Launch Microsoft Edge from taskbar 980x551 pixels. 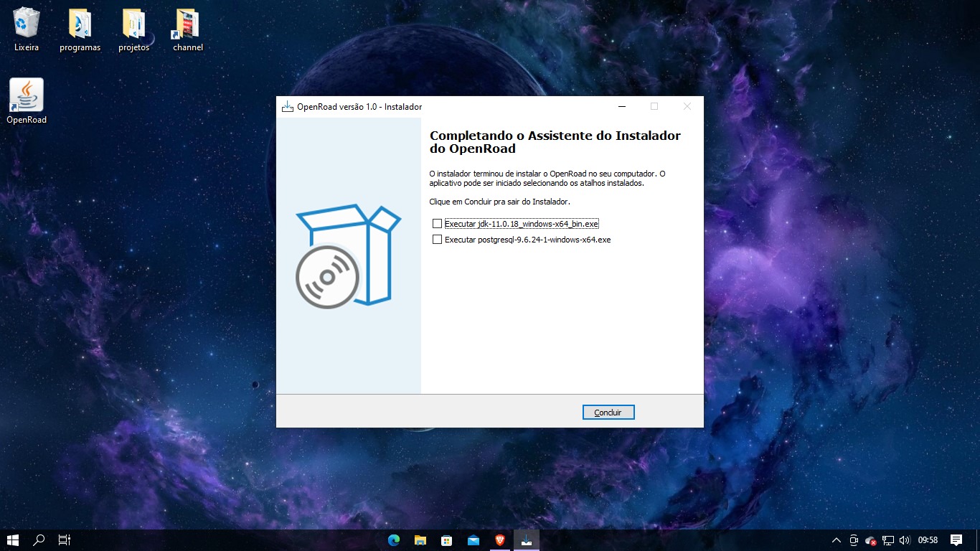point(393,540)
